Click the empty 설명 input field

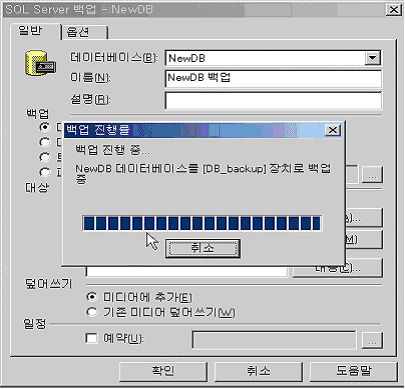[x=273, y=100]
